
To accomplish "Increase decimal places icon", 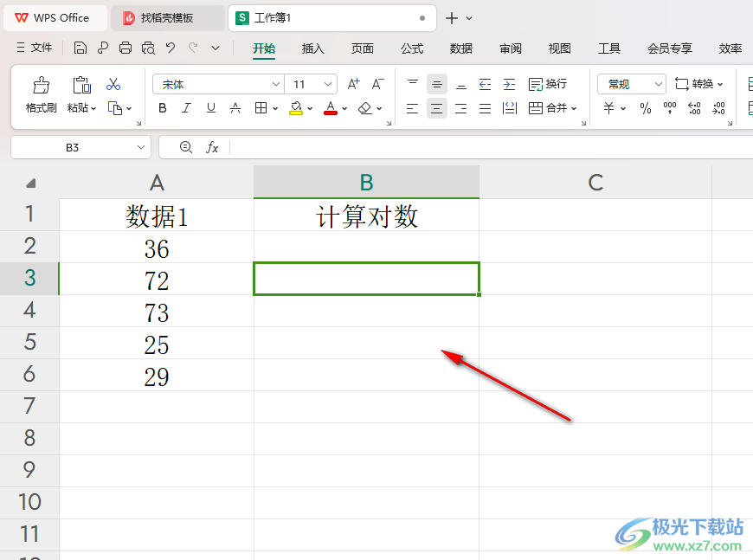I will click(694, 108).
